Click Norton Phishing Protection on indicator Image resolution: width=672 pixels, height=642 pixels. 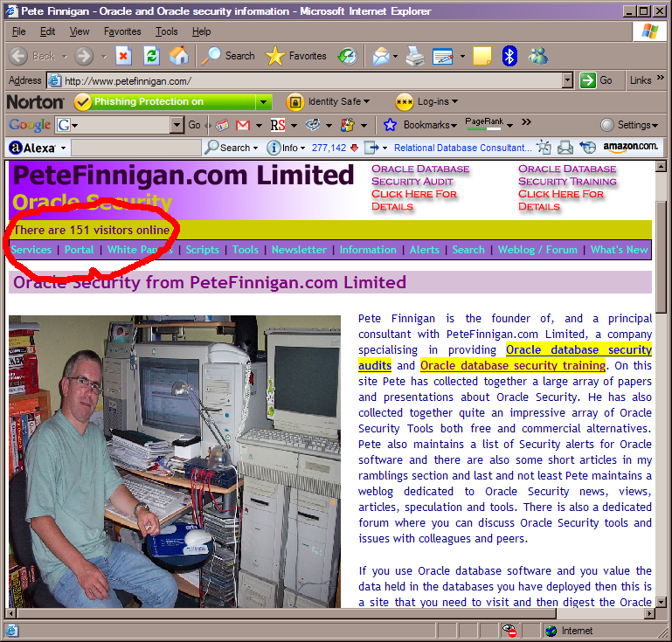(x=165, y=102)
